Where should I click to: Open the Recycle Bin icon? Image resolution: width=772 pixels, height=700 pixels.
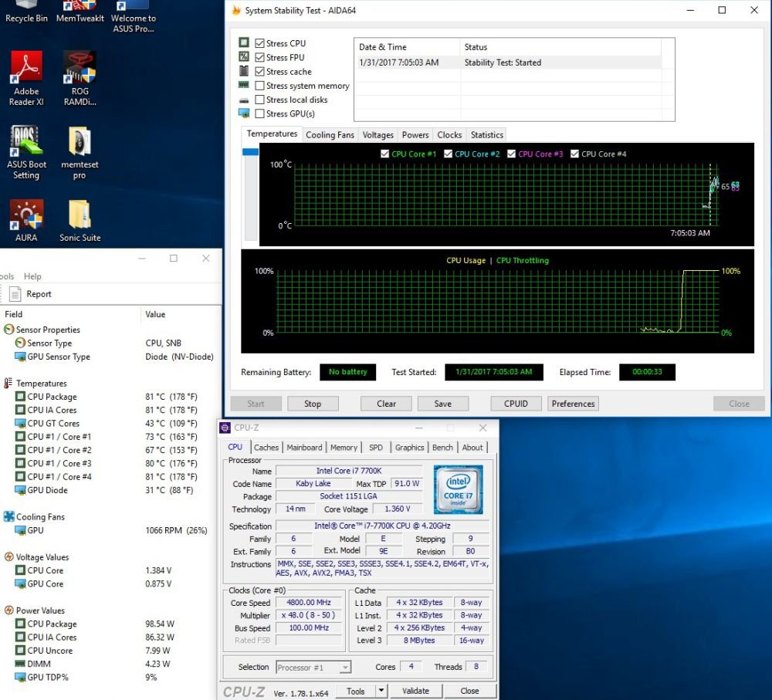pyautogui.click(x=26, y=12)
